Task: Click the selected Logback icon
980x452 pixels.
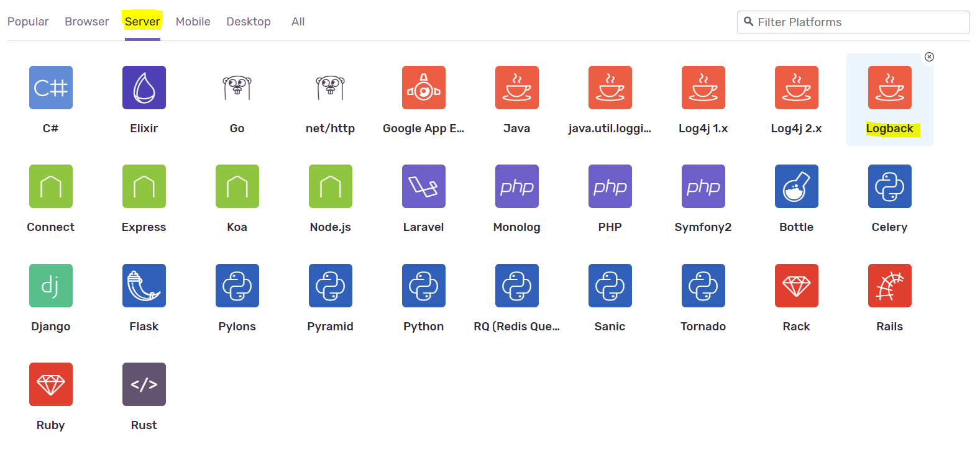Action: tap(890, 88)
